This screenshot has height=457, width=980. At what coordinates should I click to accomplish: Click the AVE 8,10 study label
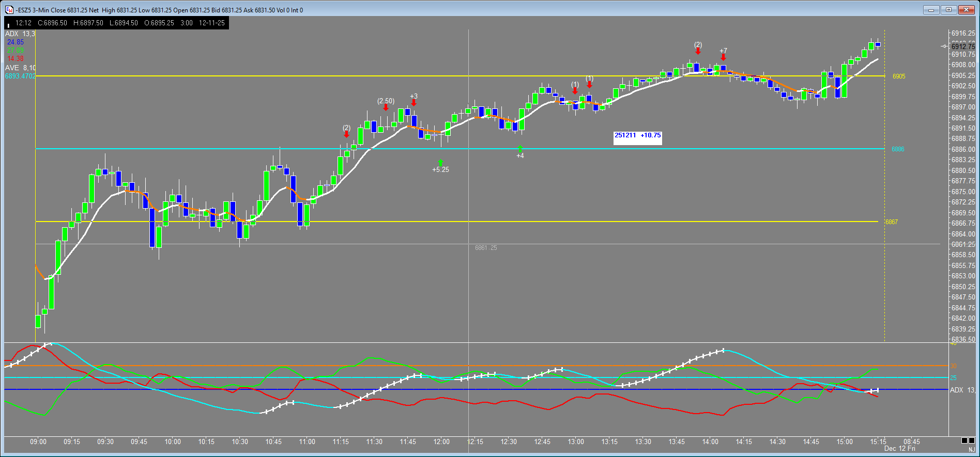pos(20,68)
